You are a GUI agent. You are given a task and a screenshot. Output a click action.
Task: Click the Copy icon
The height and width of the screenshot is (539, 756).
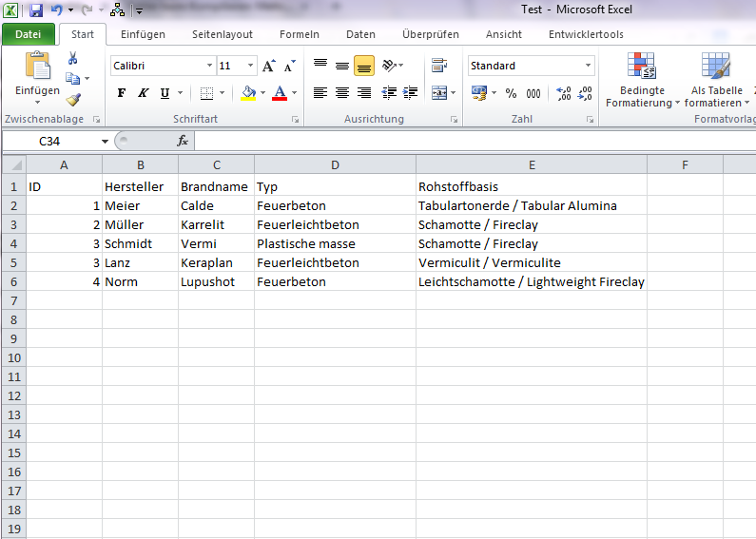point(73,78)
